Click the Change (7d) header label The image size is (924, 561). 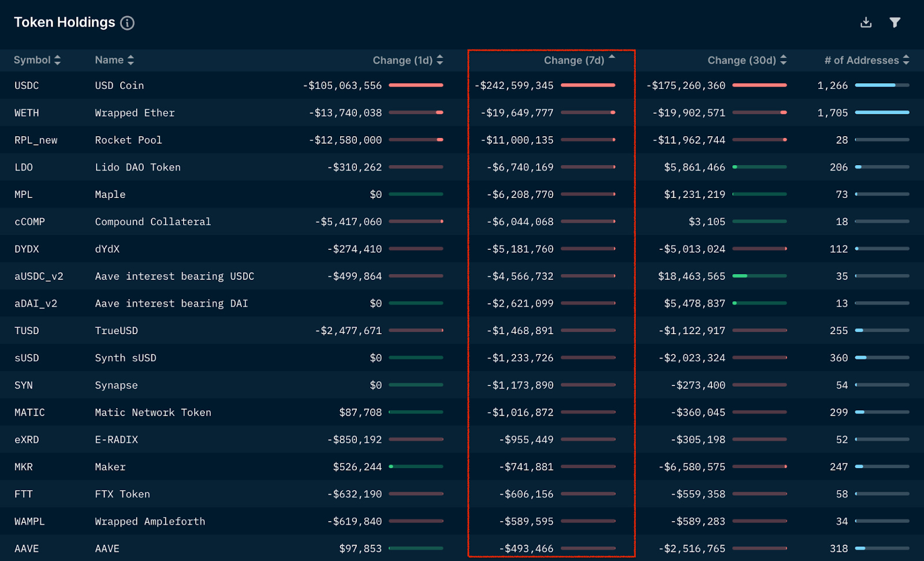(x=574, y=60)
